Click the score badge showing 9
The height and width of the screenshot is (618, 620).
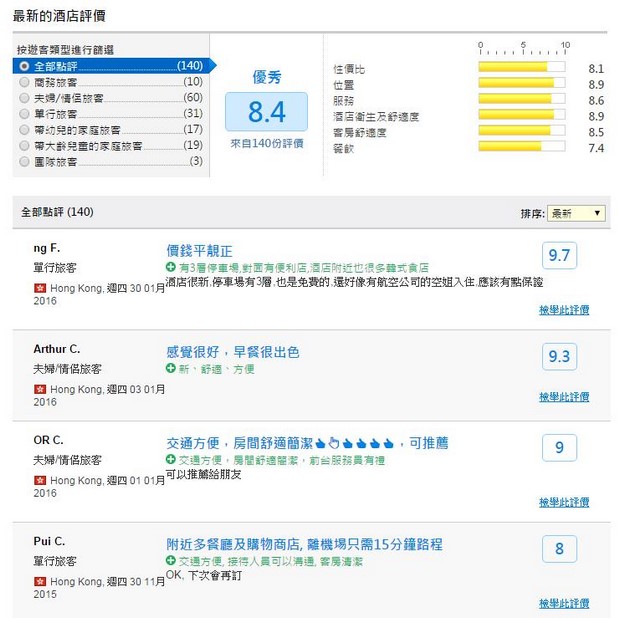coord(559,448)
